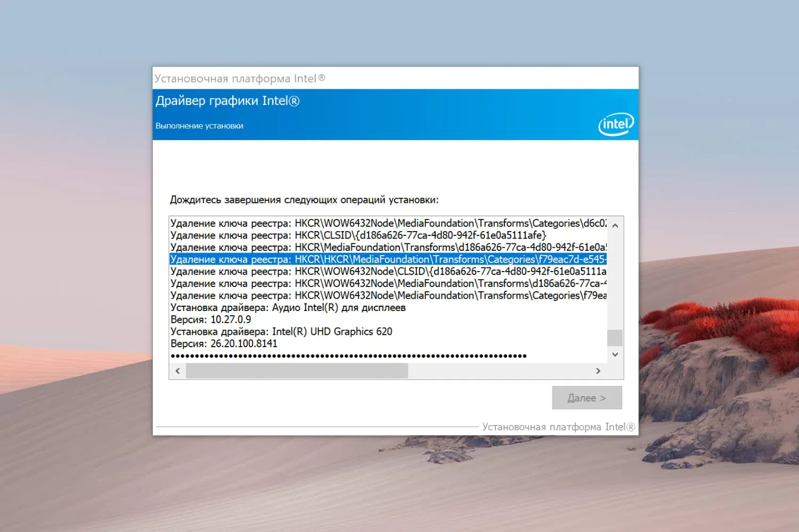Screen dimensions: 799x532
Task: Click the right arrow of the horizontal scrollbar
Action: [598, 371]
